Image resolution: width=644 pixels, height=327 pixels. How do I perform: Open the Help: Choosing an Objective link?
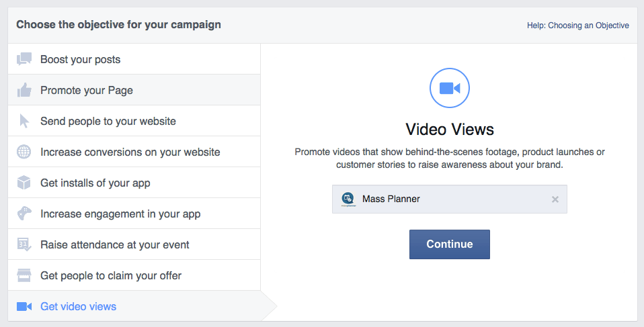pos(578,26)
